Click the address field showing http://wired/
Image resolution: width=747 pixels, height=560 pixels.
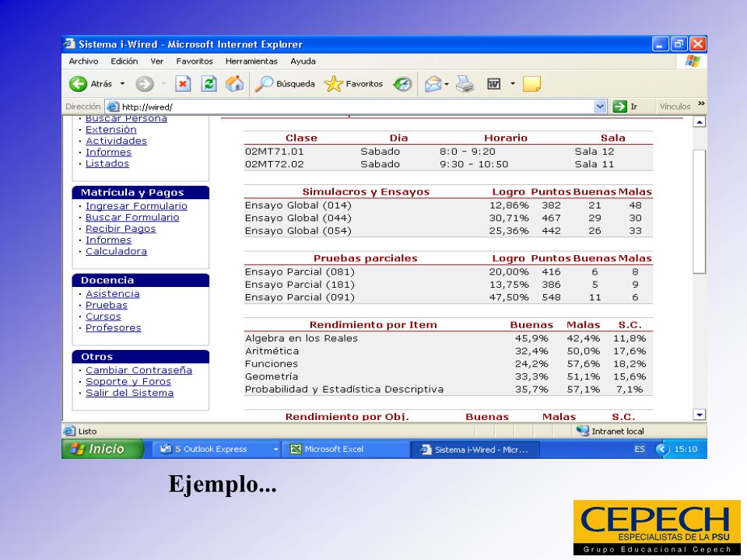coord(350,107)
